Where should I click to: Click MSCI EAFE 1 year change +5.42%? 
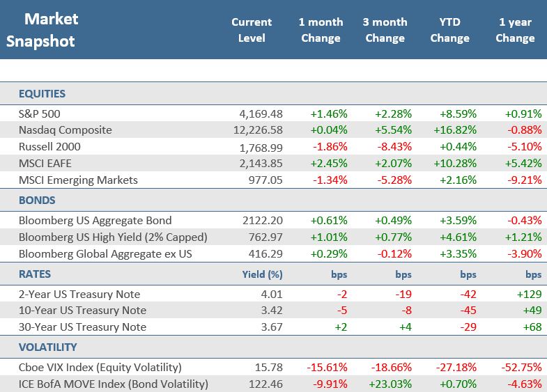(x=523, y=164)
